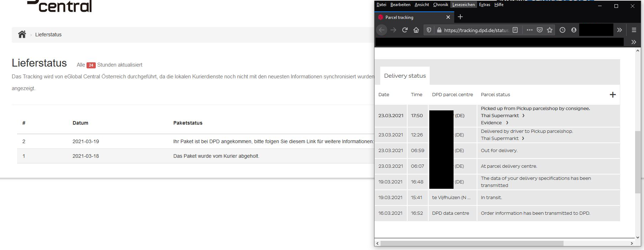
Task: Expand the toolbar overflow chevrons
Action: click(619, 30)
